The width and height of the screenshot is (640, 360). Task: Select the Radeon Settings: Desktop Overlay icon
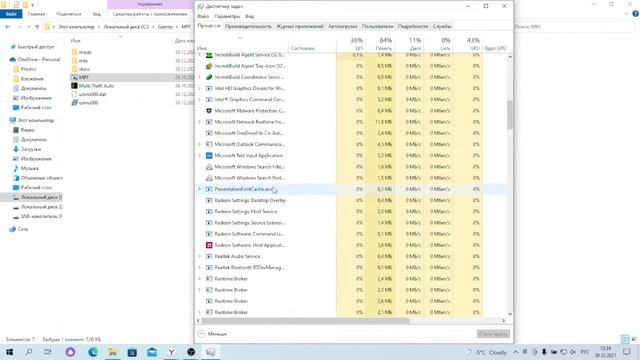209,200
